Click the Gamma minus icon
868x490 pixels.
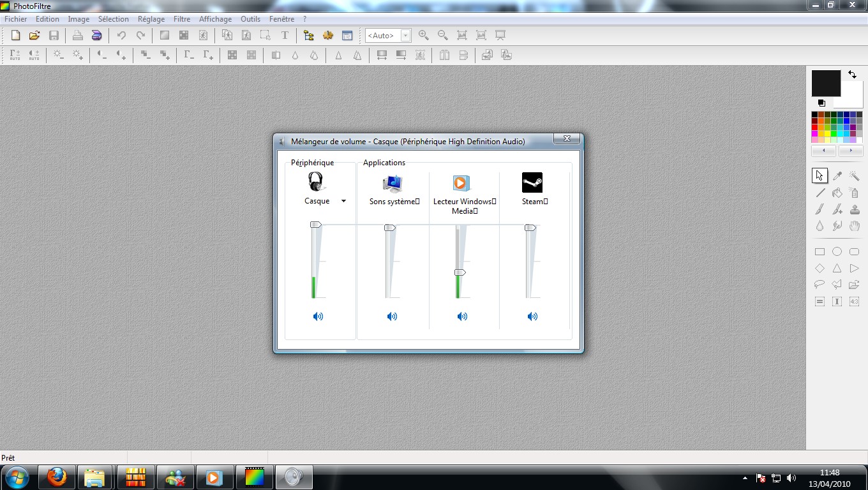click(189, 56)
